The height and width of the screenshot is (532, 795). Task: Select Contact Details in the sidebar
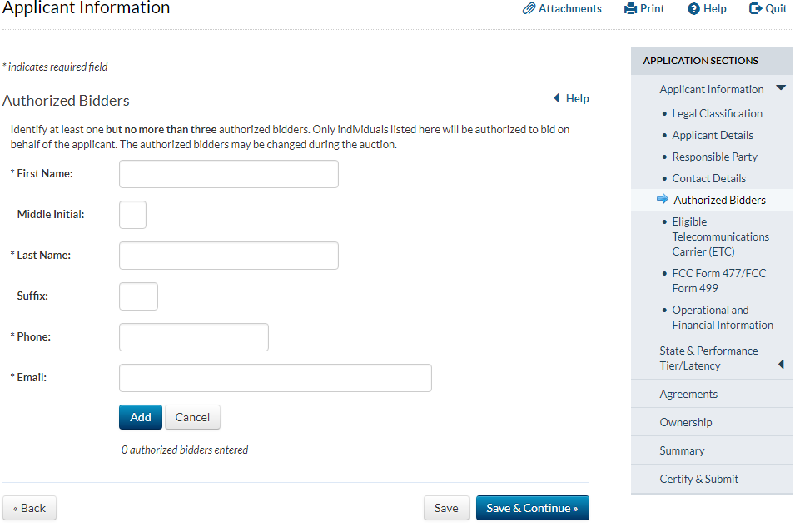point(708,178)
